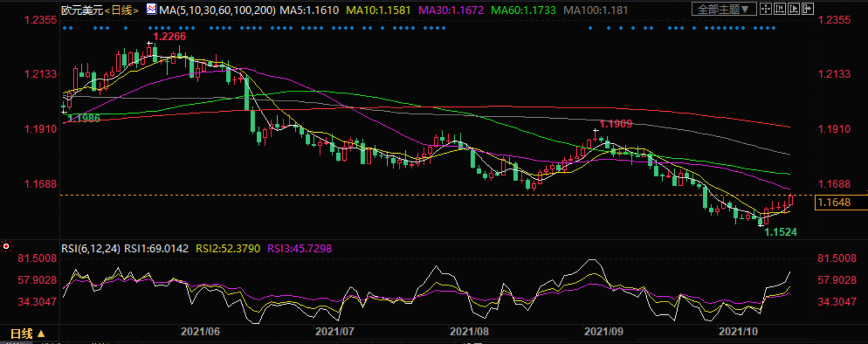Click the 欧元美元 symbol title
Image resolution: width=868 pixels, height=344 pixels.
tap(83, 10)
